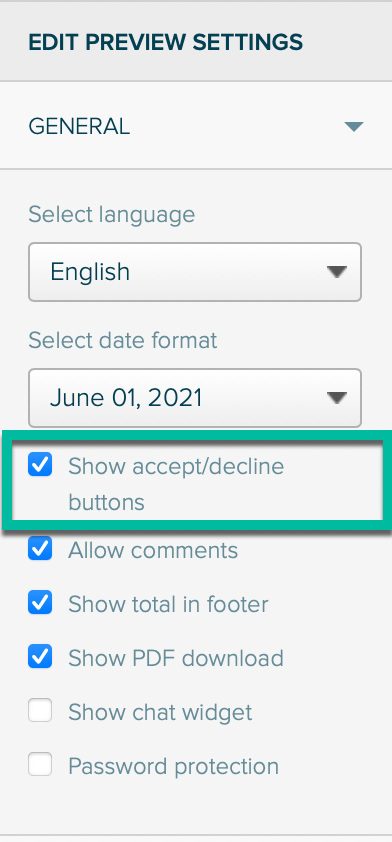Image resolution: width=392 pixels, height=842 pixels.
Task: Click the 'Select date format' field label
Action: point(123,340)
